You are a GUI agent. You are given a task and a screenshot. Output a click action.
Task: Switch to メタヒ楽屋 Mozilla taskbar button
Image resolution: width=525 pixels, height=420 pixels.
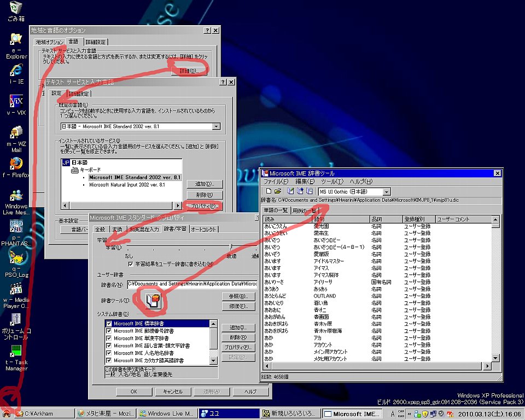pyautogui.click(x=107, y=414)
